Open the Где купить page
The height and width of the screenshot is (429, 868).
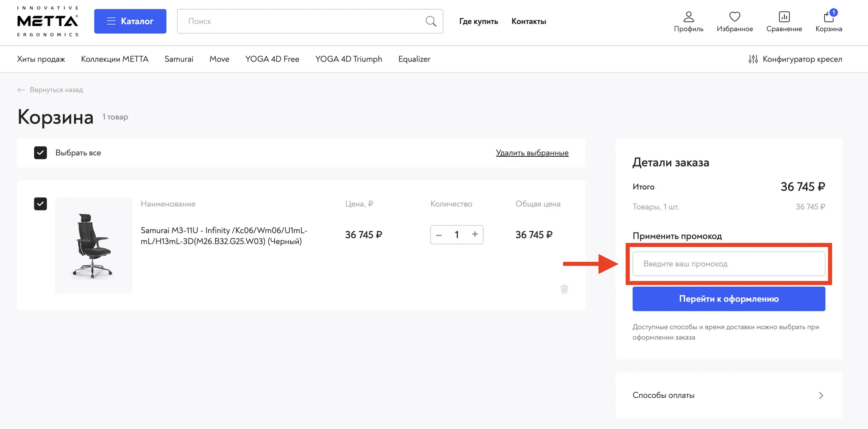tap(479, 21)
